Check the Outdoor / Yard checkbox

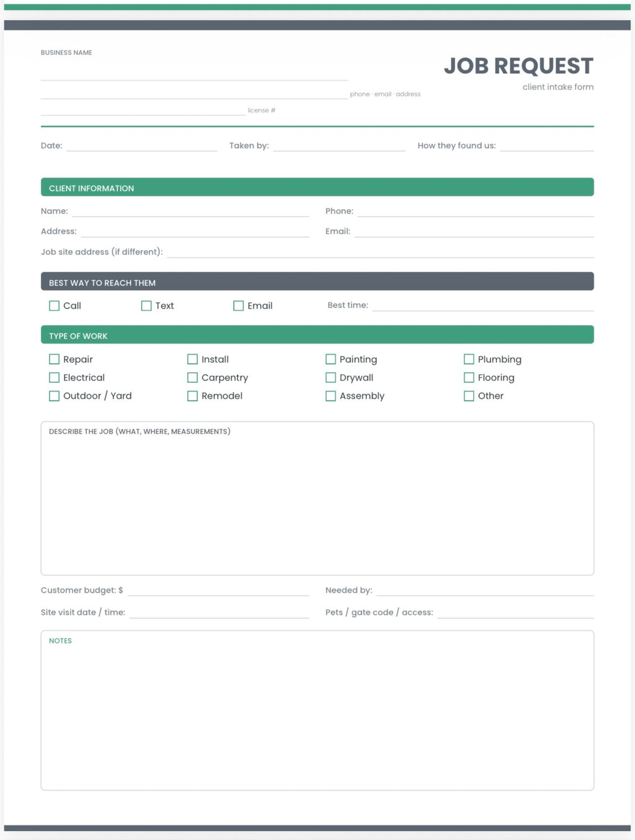pyautogui.click(x=55, y=396)
